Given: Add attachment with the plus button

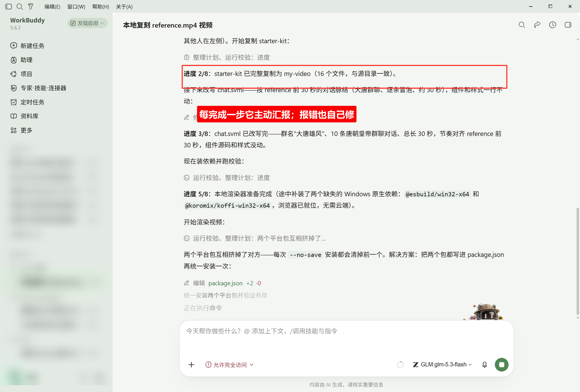Looking at the screenshot, I should click(191, 365).
